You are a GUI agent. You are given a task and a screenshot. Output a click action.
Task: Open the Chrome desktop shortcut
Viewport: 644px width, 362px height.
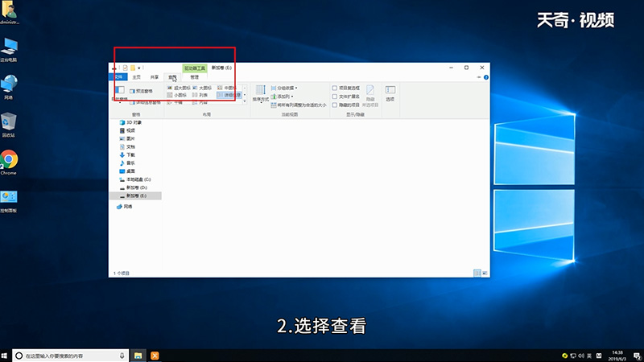9,162
